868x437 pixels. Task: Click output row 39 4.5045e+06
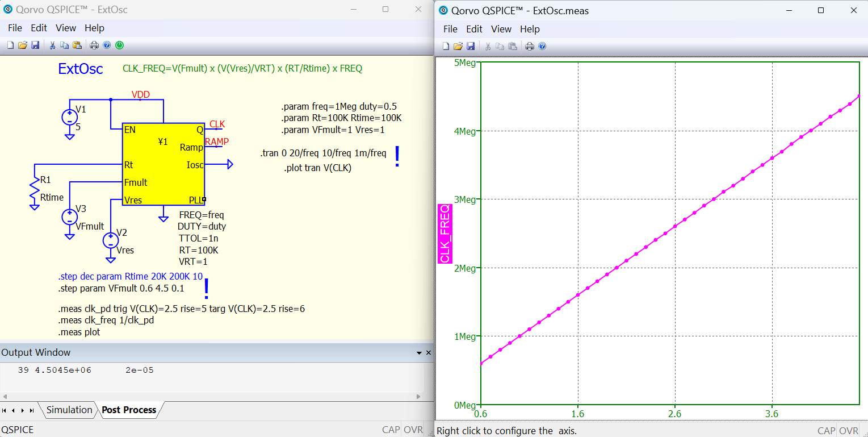tap(86, 370)
